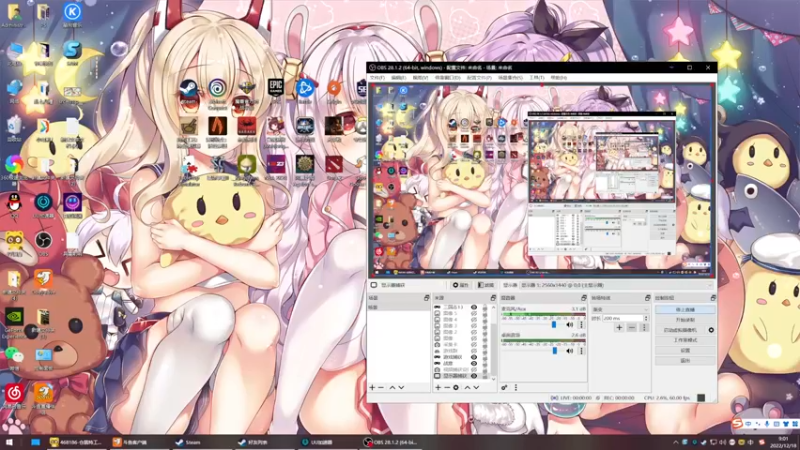The image size is (800, 450).
Task: Open the 帮助(H) menu in OBS
Action: click(559, 78)
